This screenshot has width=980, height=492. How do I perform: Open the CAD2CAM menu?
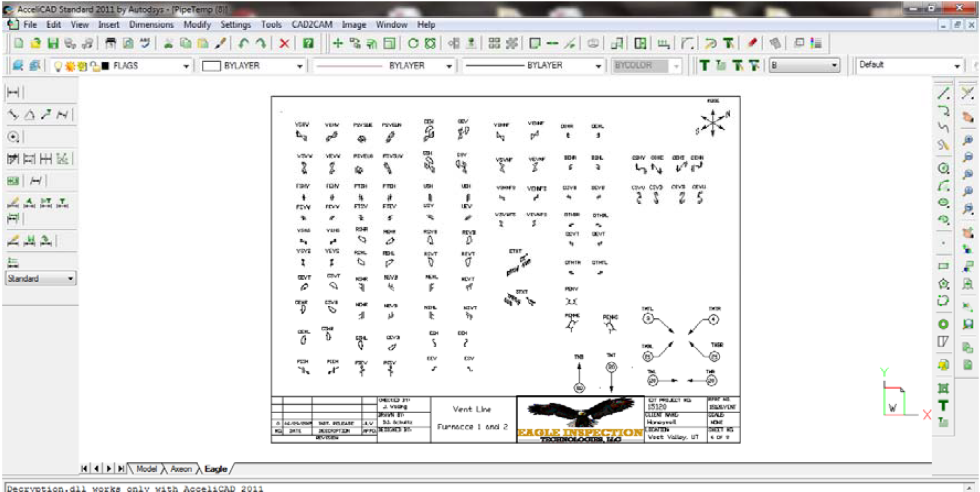(x=312, y=24)
